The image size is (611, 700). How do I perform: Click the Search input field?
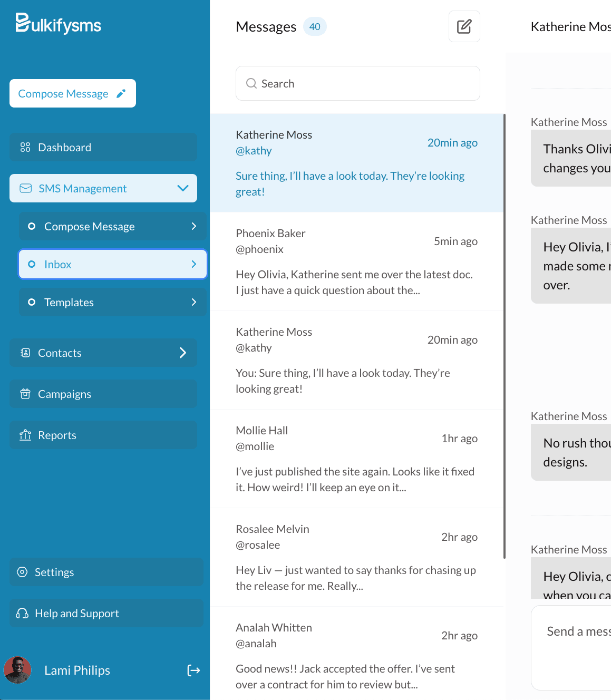[358, 83]
